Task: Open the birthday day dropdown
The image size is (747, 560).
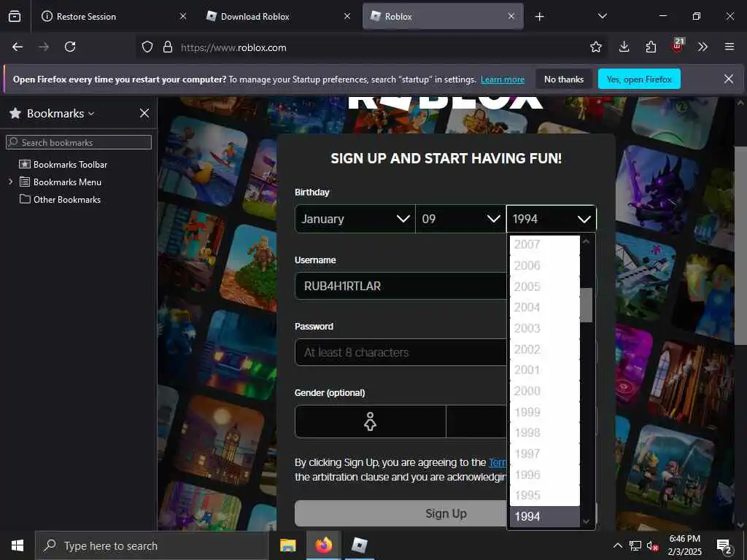Action: point(461,219)
